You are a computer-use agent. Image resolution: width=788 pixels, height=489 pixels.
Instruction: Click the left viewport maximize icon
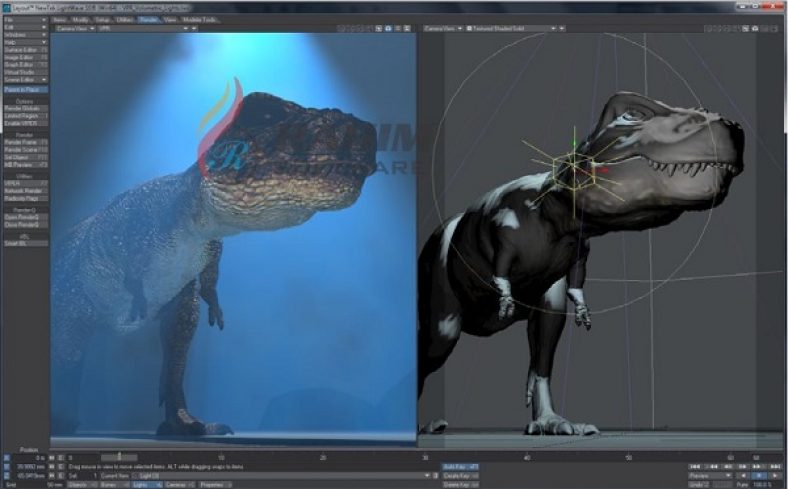tap(407, 28)
